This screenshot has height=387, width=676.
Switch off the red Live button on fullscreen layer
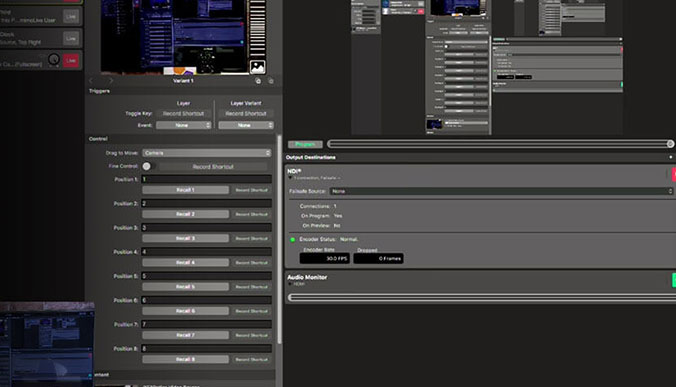(71, 60)
